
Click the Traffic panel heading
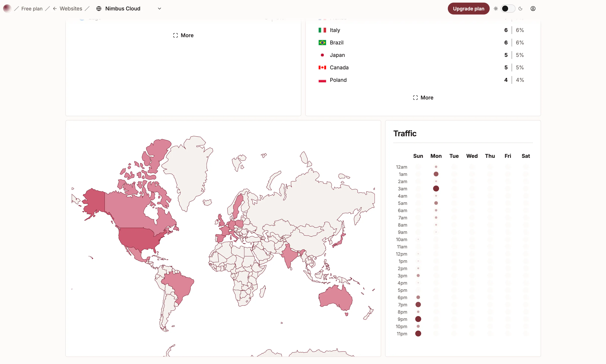pos(405,133)
